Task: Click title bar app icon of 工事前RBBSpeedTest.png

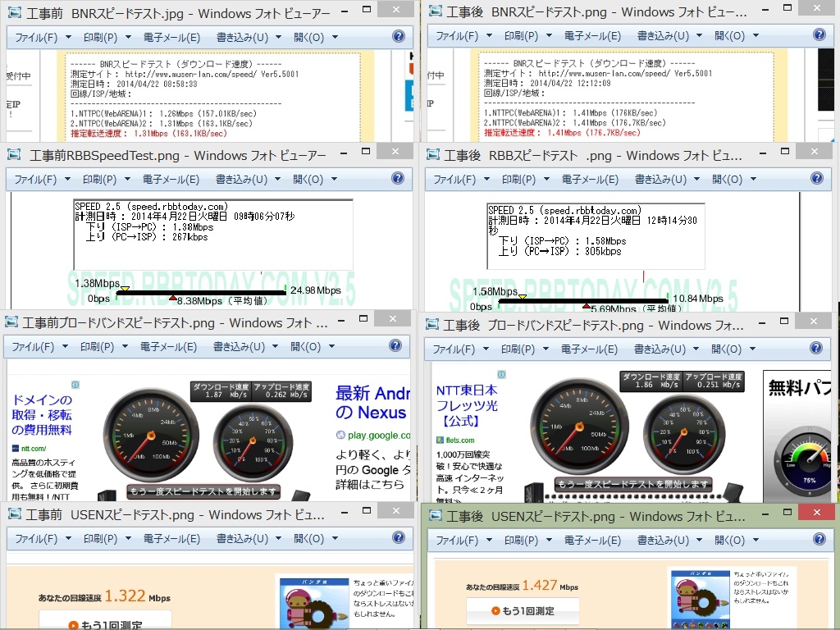Action: coord(14,154)
